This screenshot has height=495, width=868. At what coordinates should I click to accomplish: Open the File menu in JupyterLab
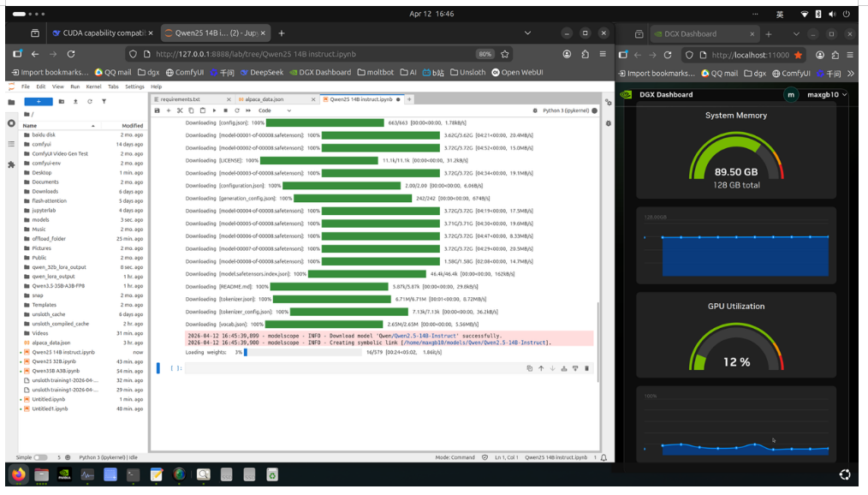(26, 87)
